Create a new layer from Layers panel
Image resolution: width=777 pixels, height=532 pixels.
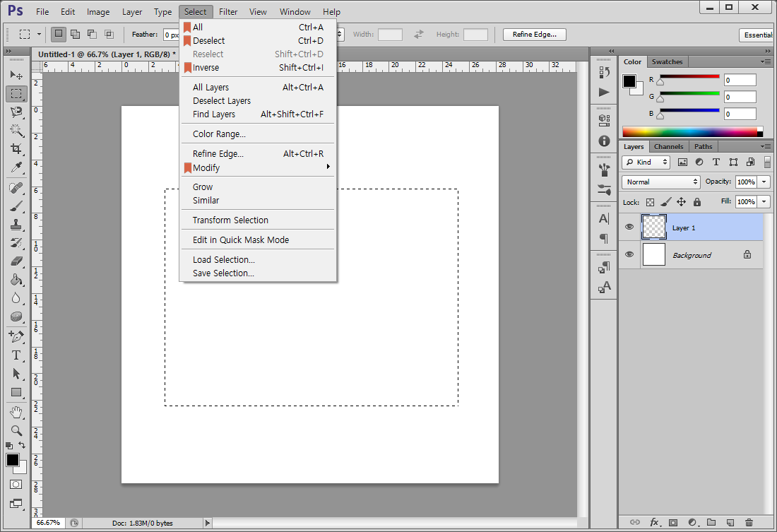730,522
